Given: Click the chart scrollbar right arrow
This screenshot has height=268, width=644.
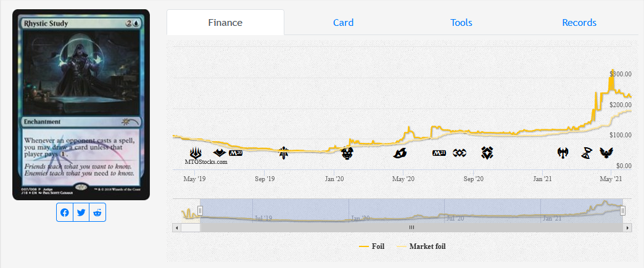Looking at the screenshot, I should (x=628, y=227).
